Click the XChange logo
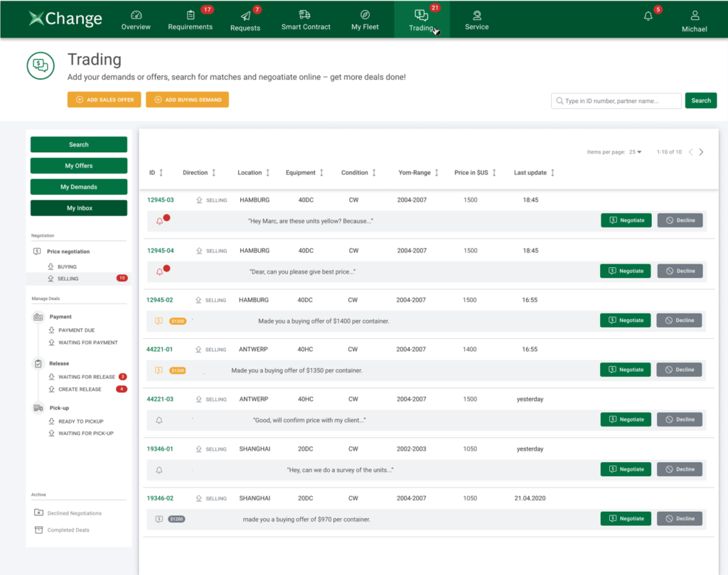728x575 pixels. tap(66, 19)
